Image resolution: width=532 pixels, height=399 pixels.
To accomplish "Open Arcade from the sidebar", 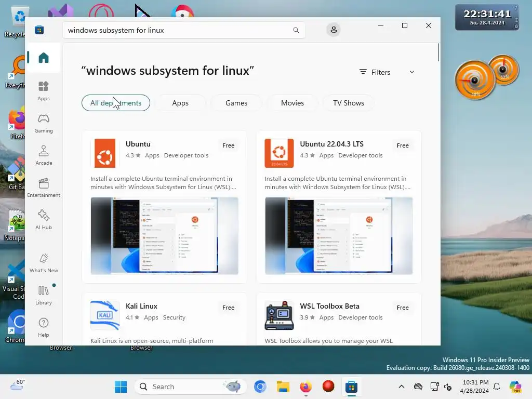I will [x=44, y=156].
